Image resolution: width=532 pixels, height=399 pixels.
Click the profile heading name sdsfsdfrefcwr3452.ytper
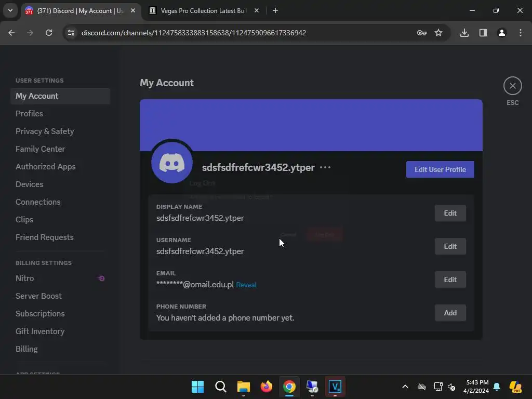pos(258,167)
